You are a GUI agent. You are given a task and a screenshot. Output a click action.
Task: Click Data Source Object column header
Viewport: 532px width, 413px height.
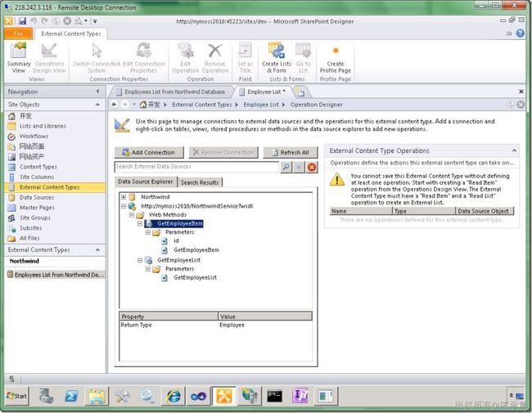485,211
